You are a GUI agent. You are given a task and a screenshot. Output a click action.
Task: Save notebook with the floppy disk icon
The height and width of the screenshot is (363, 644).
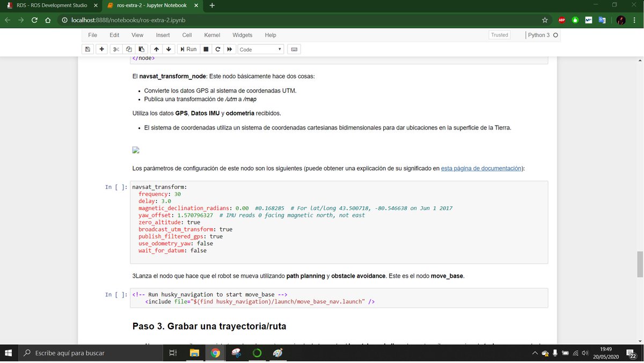pos(88,49)
